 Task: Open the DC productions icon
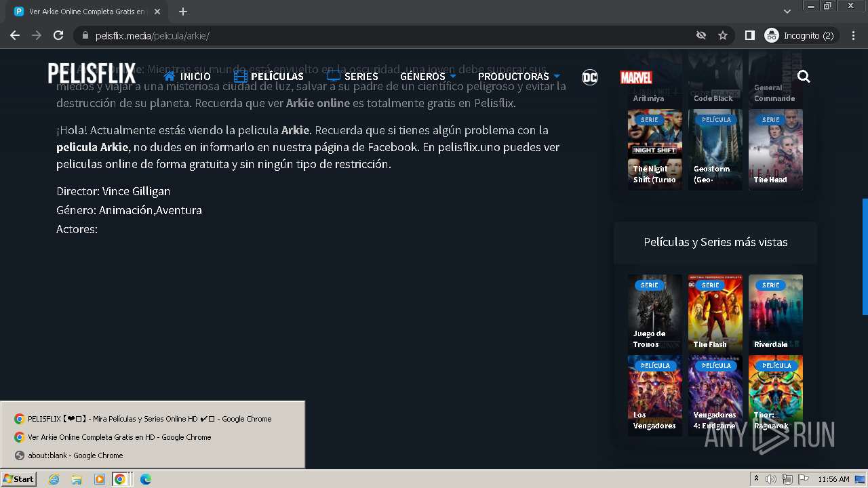590,77
